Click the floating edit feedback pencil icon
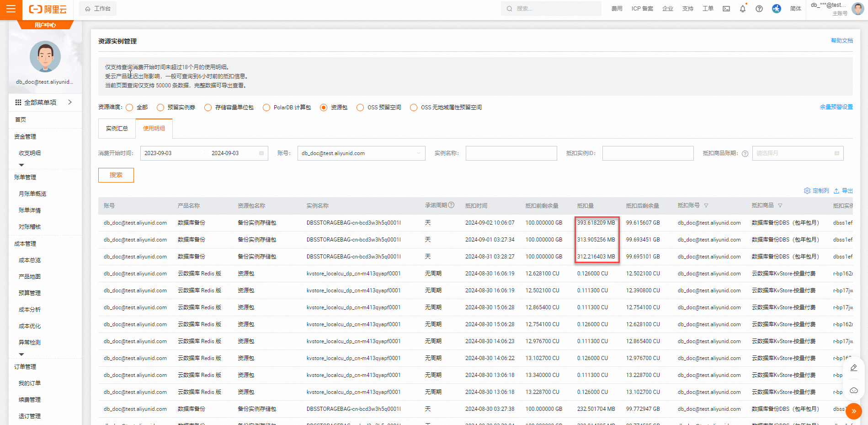 853,368
